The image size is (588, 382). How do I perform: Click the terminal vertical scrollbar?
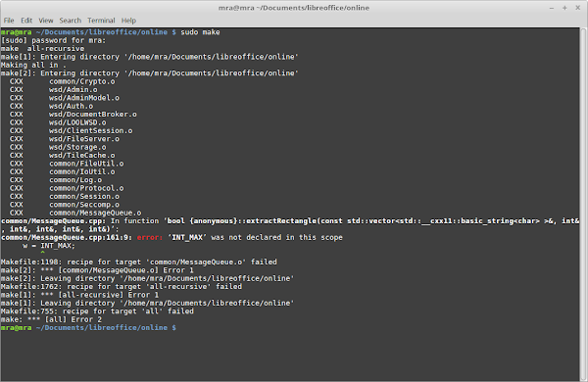click(583, 205)
